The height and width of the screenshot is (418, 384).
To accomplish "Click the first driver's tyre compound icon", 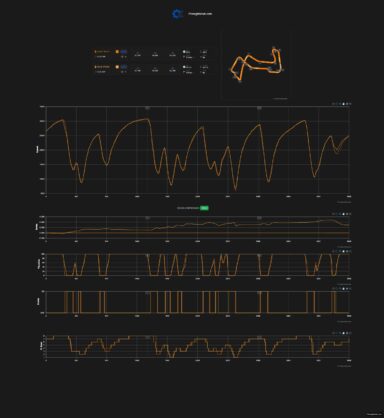I will [x=184, y=52].
